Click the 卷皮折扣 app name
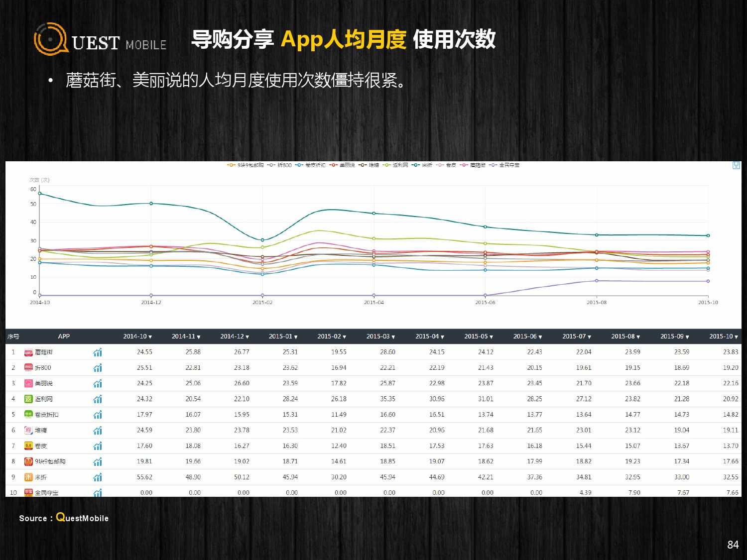747x560 pixels. click(x=46, y=415)
